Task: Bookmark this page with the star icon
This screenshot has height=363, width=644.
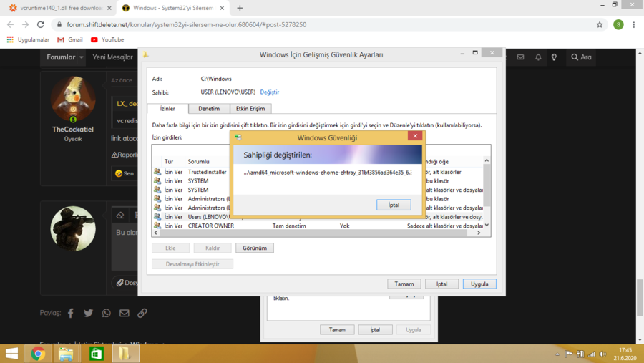Action: click(x=600, y=24)
